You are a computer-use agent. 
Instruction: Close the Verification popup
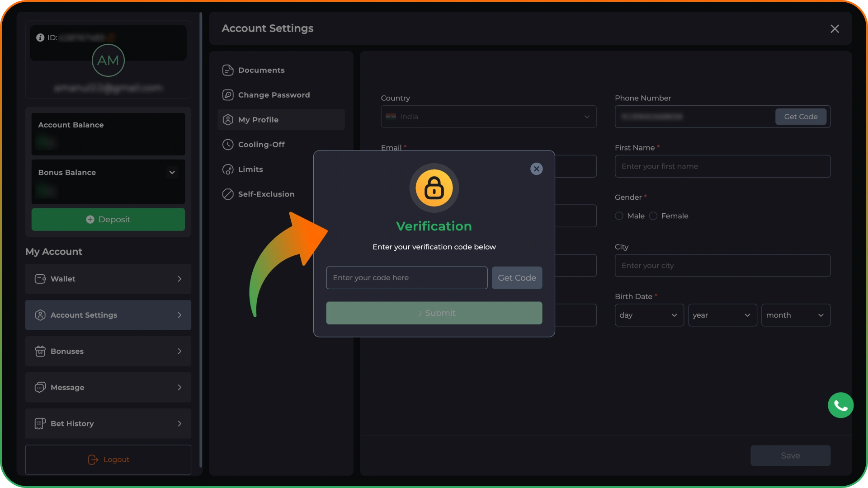[x=536, y=169]
